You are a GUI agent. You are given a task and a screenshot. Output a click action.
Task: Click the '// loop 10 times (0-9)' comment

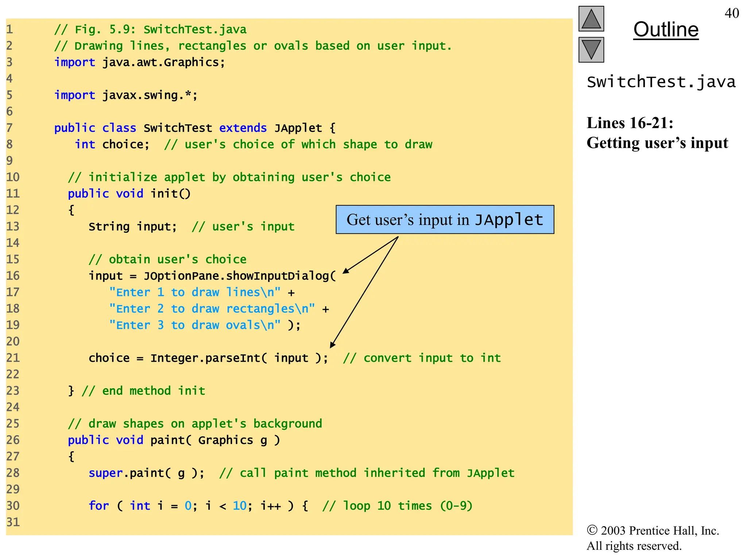(x=398, y=506)
